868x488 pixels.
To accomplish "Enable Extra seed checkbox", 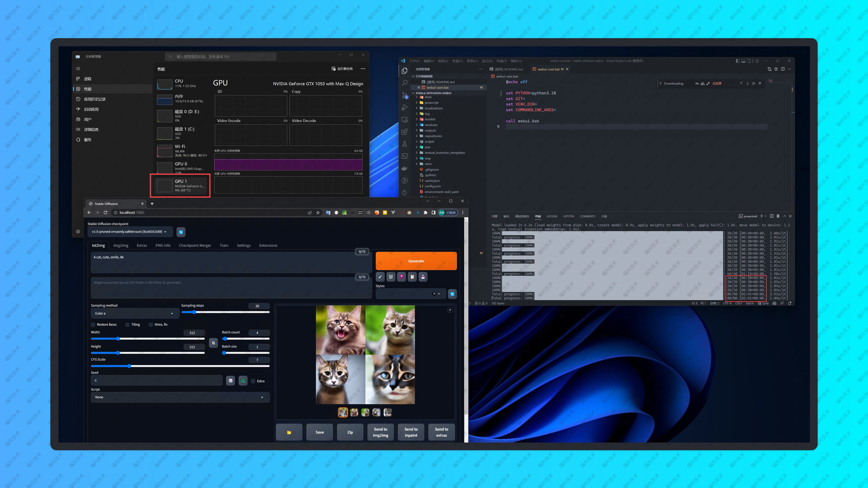I will pos(253,381).
